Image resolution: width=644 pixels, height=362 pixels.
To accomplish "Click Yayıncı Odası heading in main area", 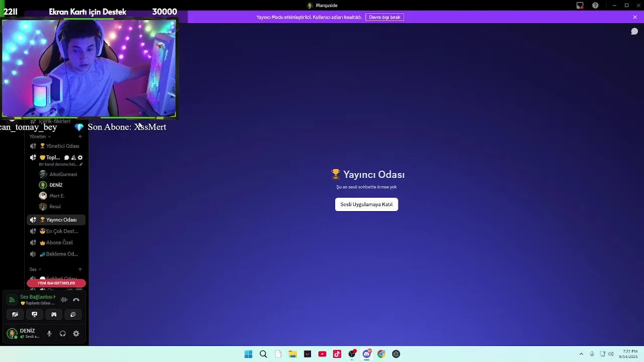I will 368,174.
